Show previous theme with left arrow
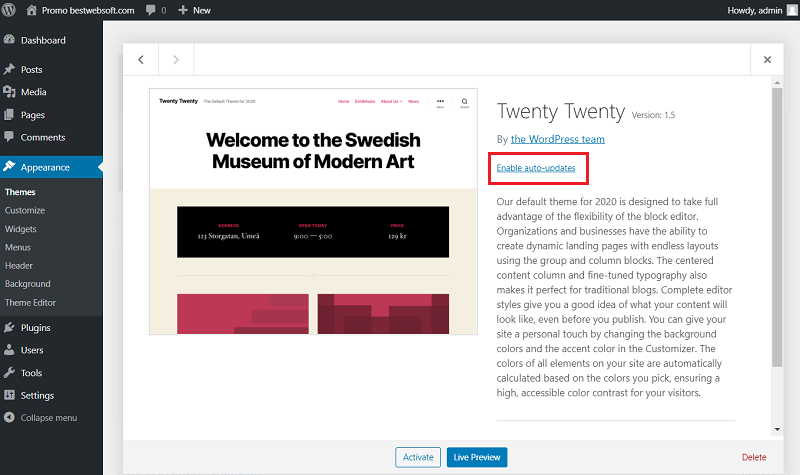 [x=141, y=60]
